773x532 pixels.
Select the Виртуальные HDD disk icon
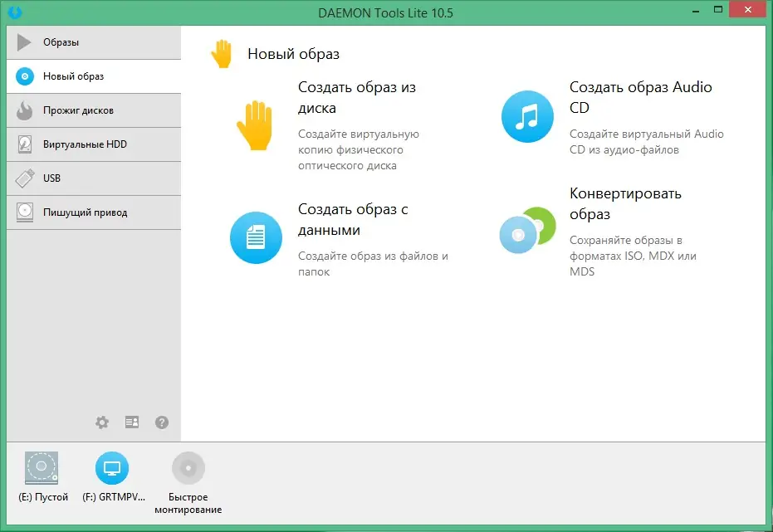pos(24,144)
